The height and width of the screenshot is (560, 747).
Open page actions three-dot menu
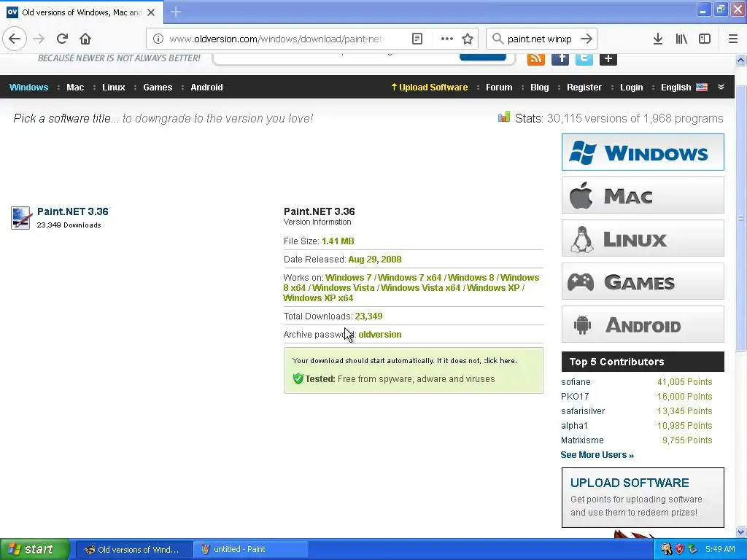(447, 39)
